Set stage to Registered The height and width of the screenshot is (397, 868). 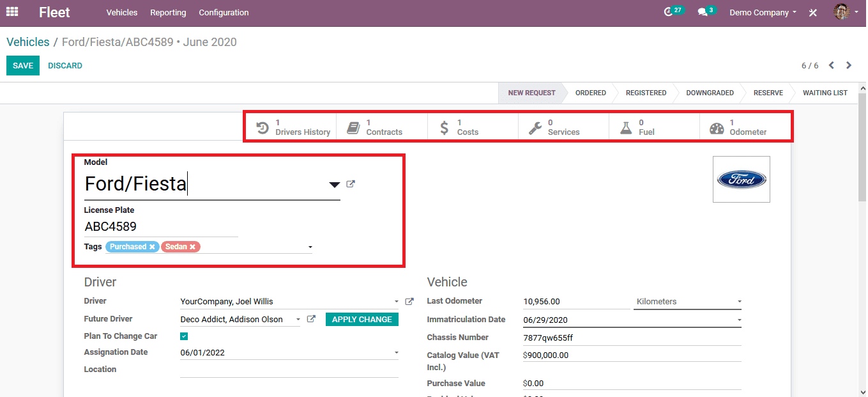tap(646, 93)
